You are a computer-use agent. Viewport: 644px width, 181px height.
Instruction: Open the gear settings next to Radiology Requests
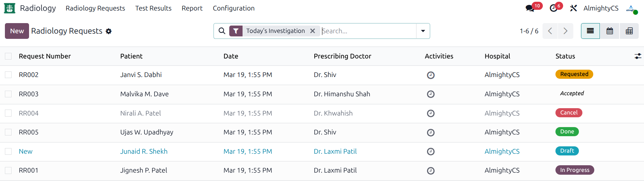[109, 31]
